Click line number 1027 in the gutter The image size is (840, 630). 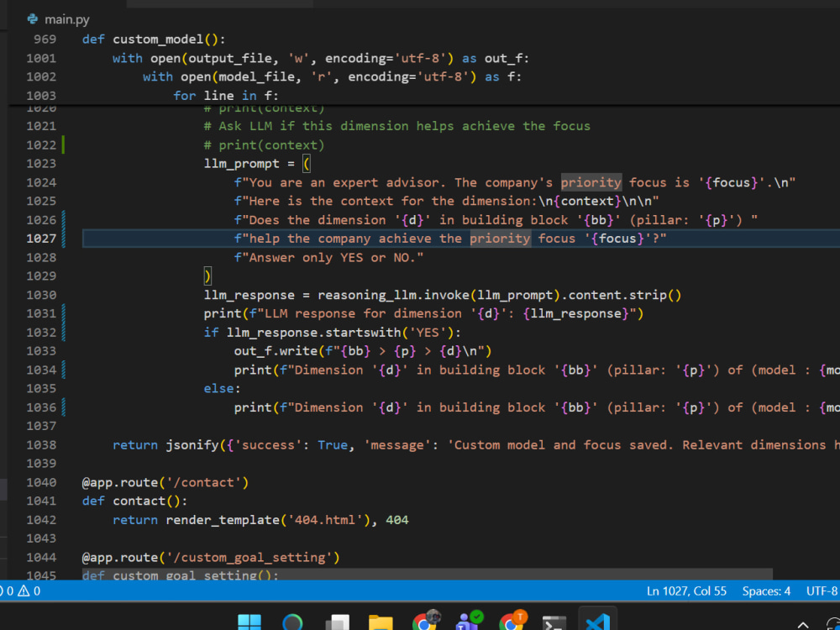(x=41, y=239)
